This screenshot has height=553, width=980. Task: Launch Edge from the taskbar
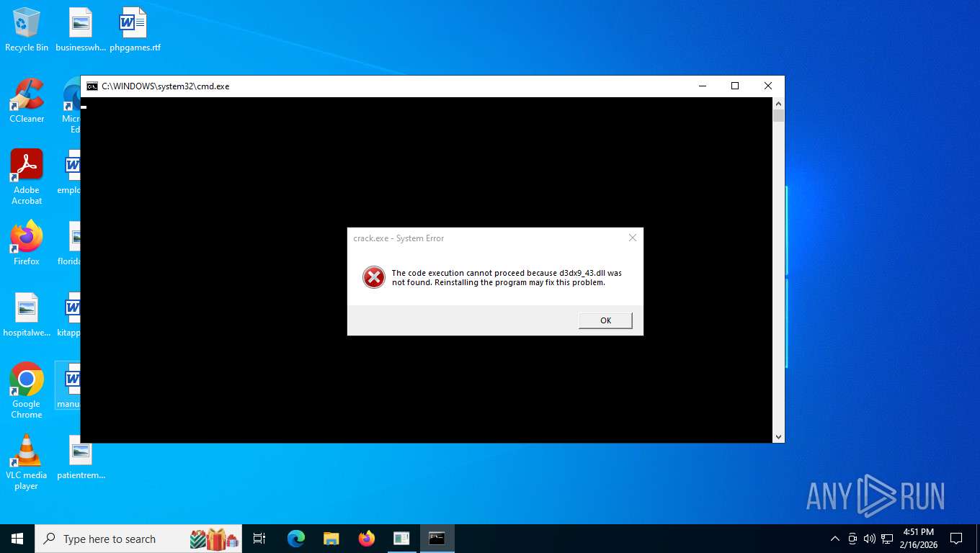[x=296, y=539]
